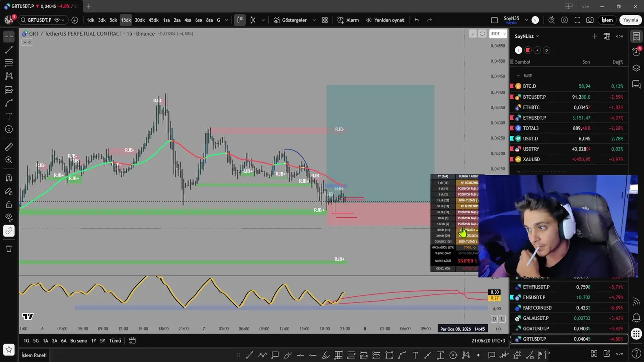Select BTCUSDT.P in the watchlist
644x362 pixels.
coord(569,97)
